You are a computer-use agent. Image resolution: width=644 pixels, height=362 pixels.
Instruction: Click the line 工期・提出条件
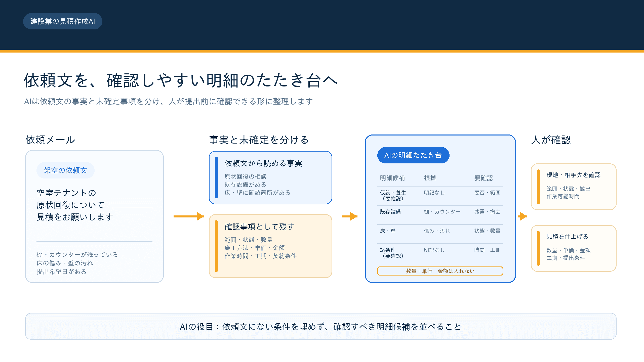coord(566,258)
